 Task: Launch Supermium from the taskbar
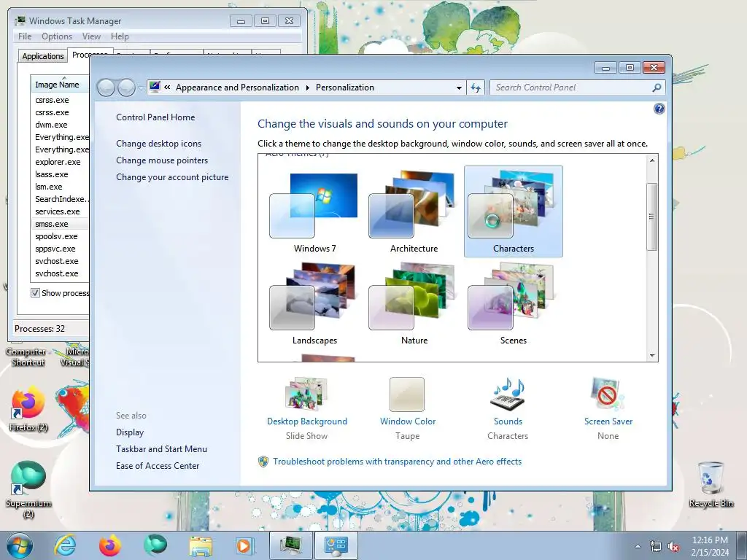pyautogui.click(x=155, y=545)
